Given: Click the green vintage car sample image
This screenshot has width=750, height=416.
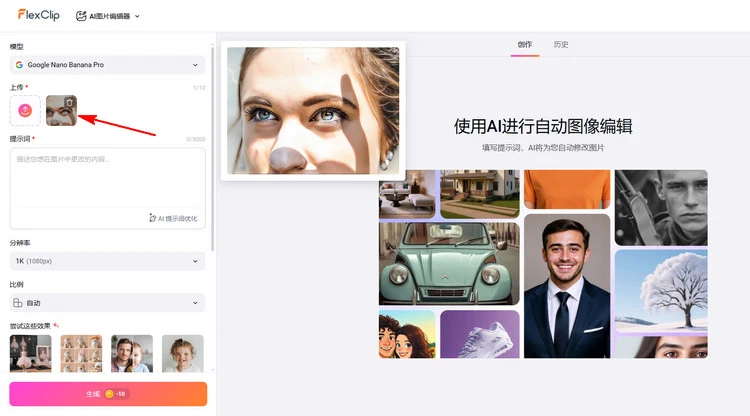Looking at the screenshot, I should [x=435, y=264].
